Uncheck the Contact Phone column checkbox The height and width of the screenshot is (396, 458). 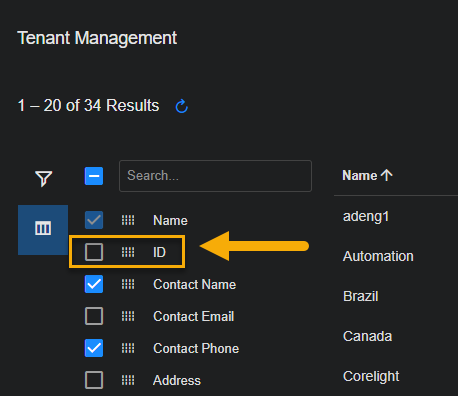pos(94,348)
